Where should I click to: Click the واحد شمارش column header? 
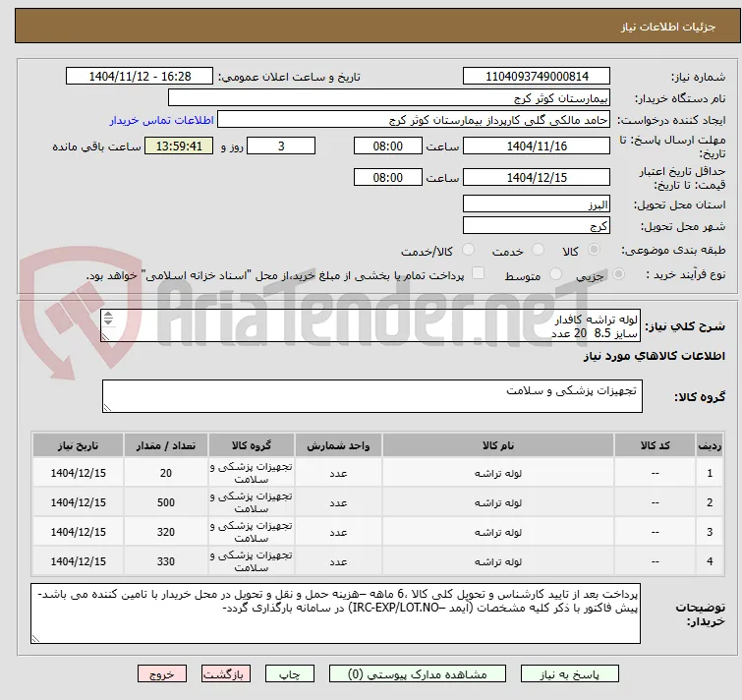click(338, 445)
